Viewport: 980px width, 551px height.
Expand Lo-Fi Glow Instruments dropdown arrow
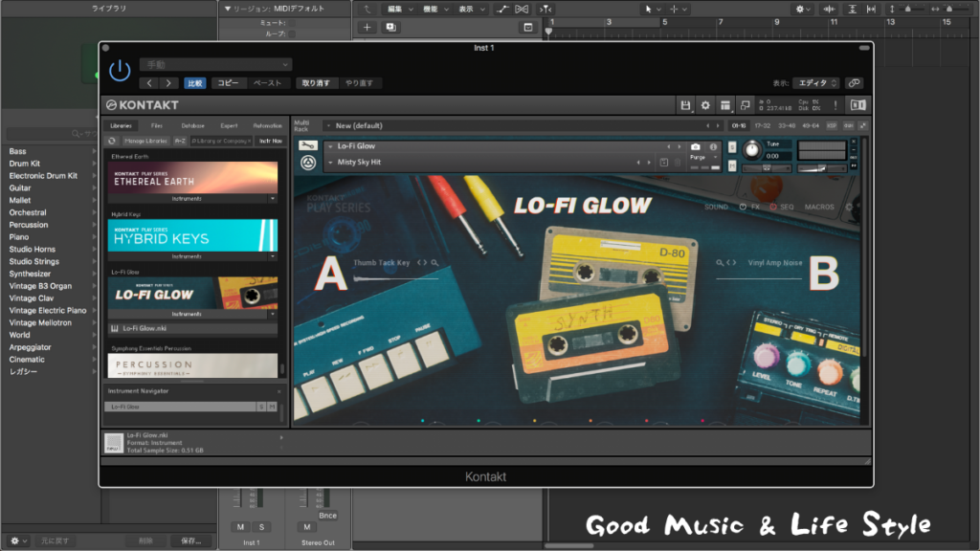point(273,314)
